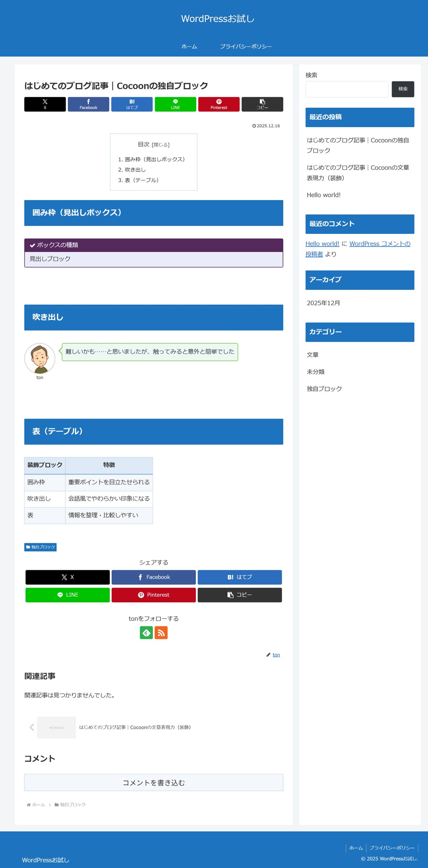Click top copy-link icon button
Viewport: 428px width, 868px height.
262,104
